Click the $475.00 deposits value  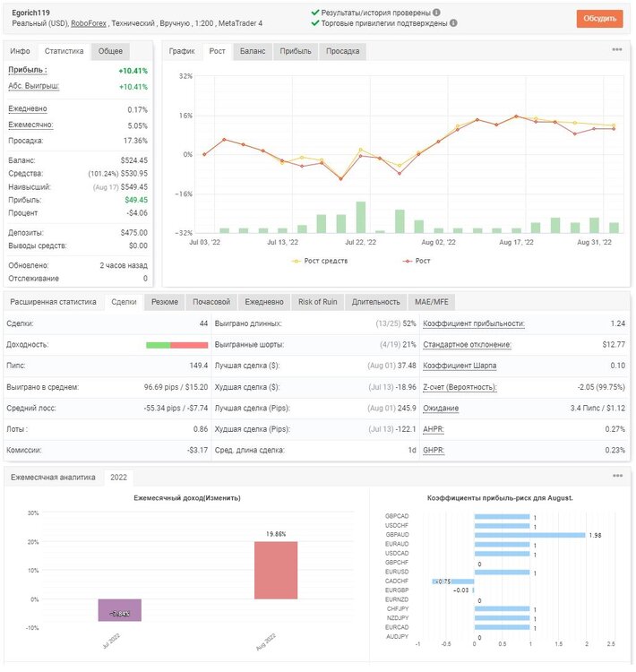[x=133, y=233]
